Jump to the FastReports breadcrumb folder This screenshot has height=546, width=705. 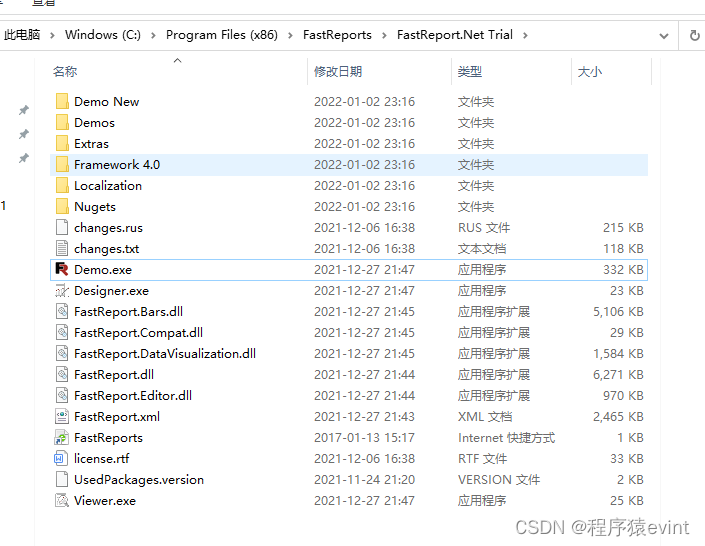point(337,35)
